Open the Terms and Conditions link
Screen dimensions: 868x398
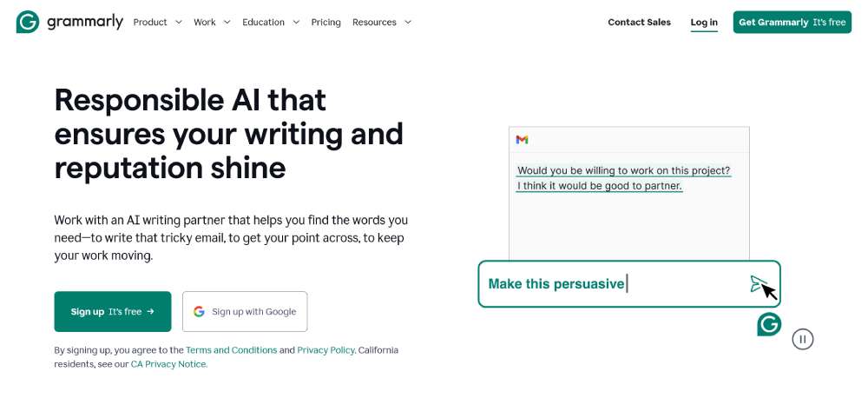tap(231, 350)
